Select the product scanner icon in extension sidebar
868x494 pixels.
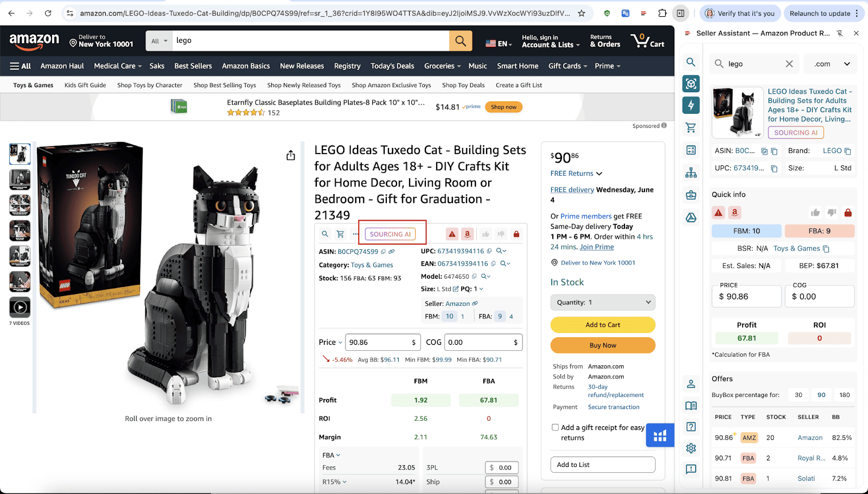tap(691, 84)
